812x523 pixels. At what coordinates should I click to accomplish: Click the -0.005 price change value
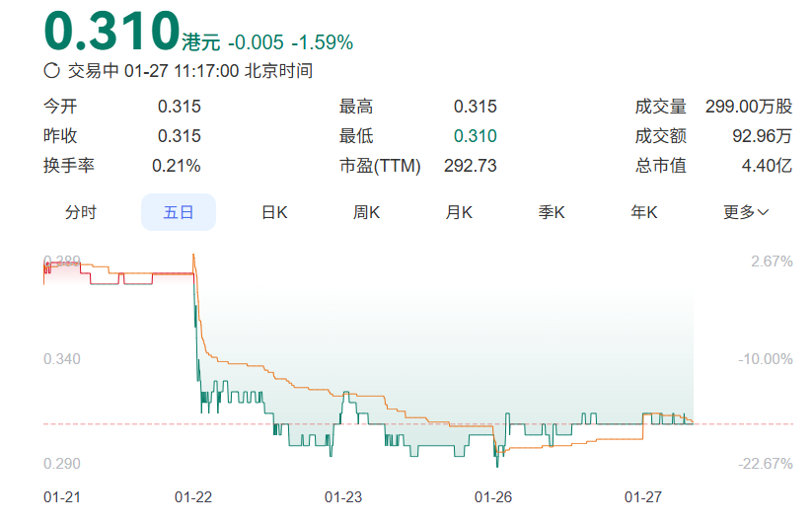pos(256,42)
